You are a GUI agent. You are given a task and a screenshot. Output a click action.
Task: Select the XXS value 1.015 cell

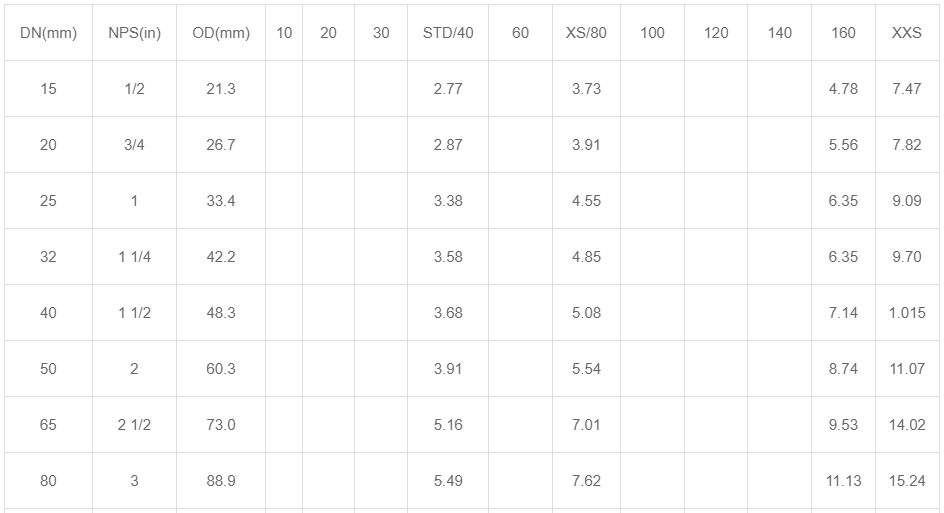[x=907, y=312]
